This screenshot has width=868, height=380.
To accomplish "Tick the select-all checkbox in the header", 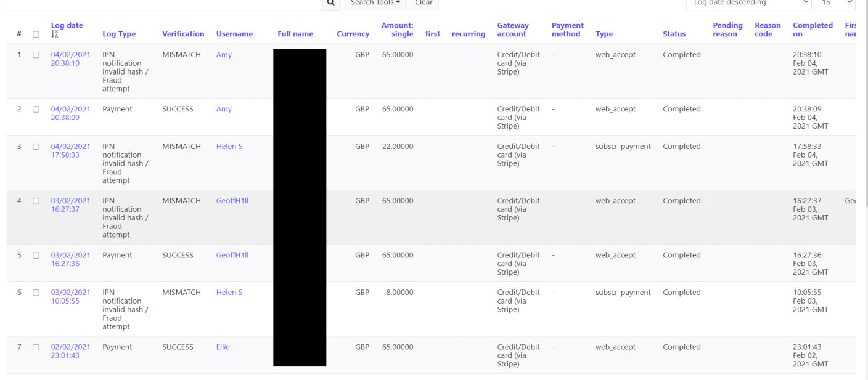I will [x=36, y=34].
